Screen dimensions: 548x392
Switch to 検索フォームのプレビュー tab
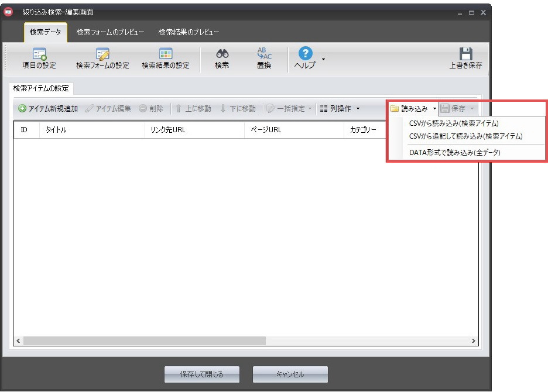coord(110,32)
